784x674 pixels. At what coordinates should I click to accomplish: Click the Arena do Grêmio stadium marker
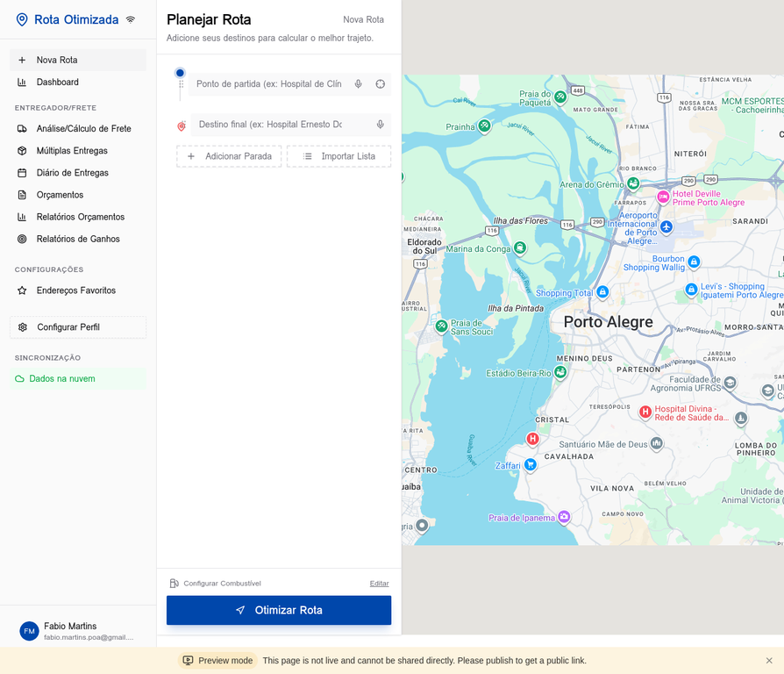point(632,183)
